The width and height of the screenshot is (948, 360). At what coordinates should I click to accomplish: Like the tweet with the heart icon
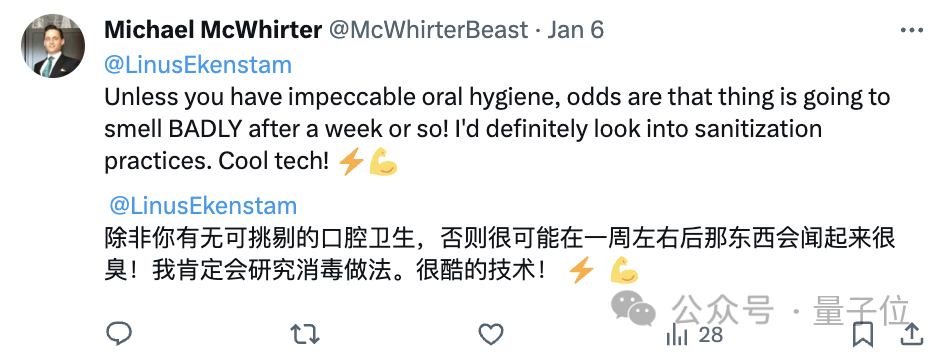click(x=491, y=334)
